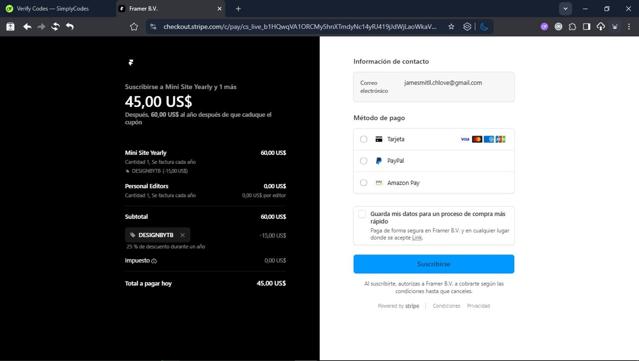The height and width of the screenshot is (361, 639).
Task: Click the 'Mini Site Yearly' line item
Action: [x=145, y=153]
